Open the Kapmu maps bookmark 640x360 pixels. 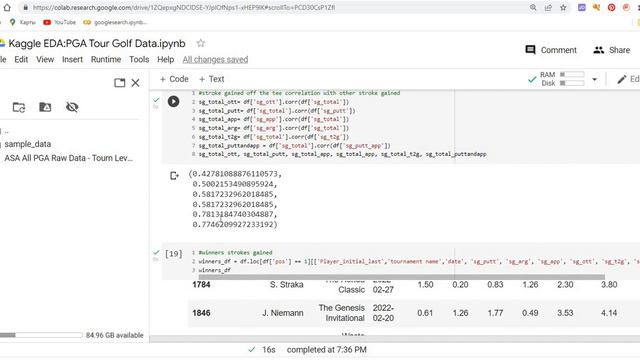23,22
